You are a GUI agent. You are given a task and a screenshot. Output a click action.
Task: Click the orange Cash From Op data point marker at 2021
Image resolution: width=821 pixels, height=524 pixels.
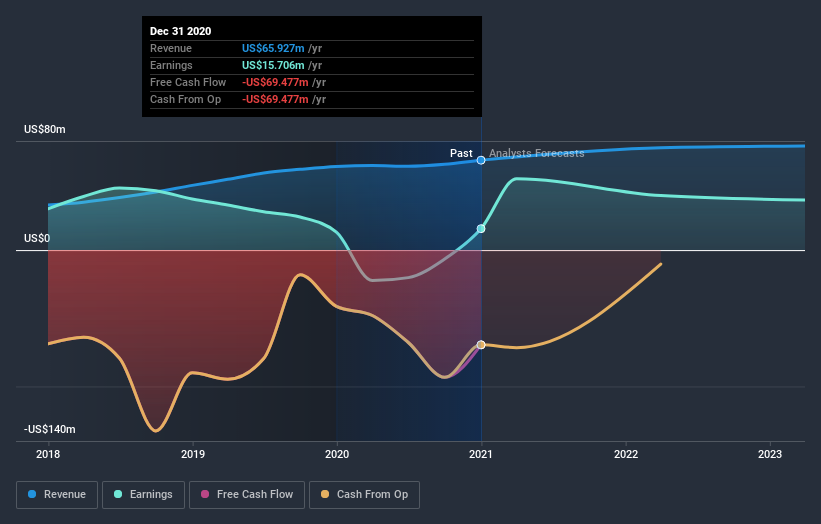tap(481, 345)
